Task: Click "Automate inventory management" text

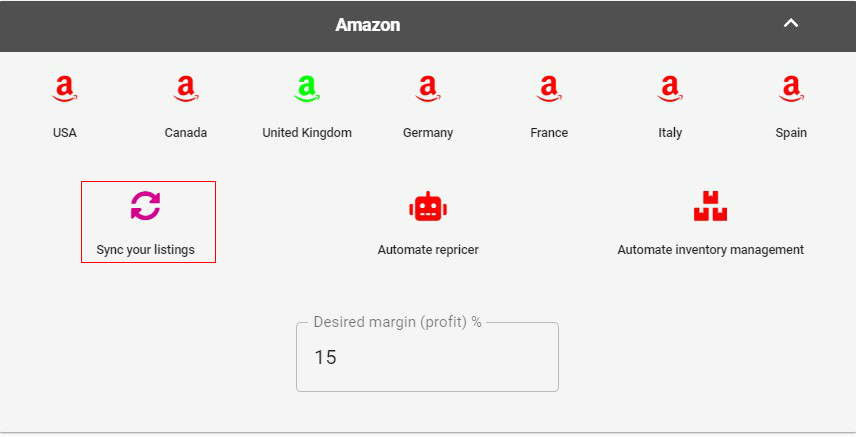Action: (710, 250)
